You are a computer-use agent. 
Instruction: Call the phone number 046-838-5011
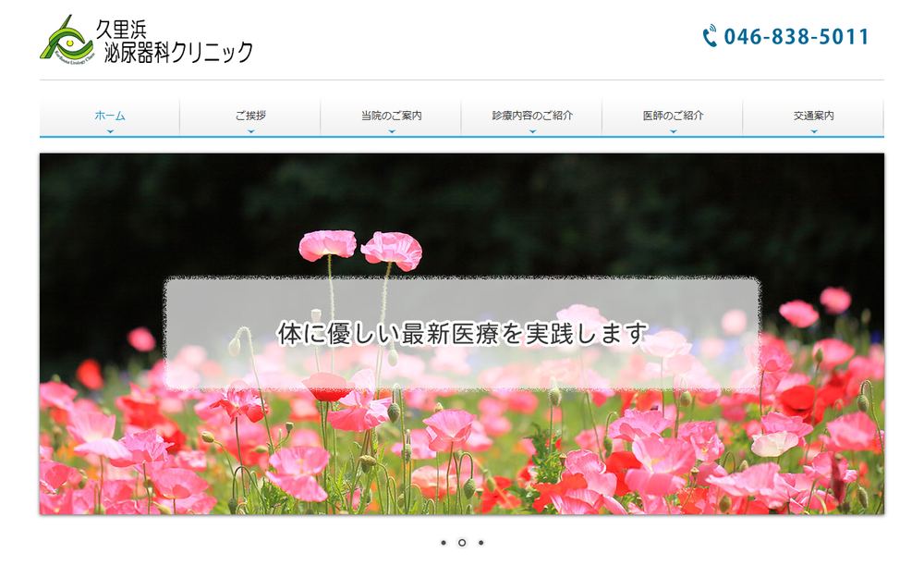point(796,37)
